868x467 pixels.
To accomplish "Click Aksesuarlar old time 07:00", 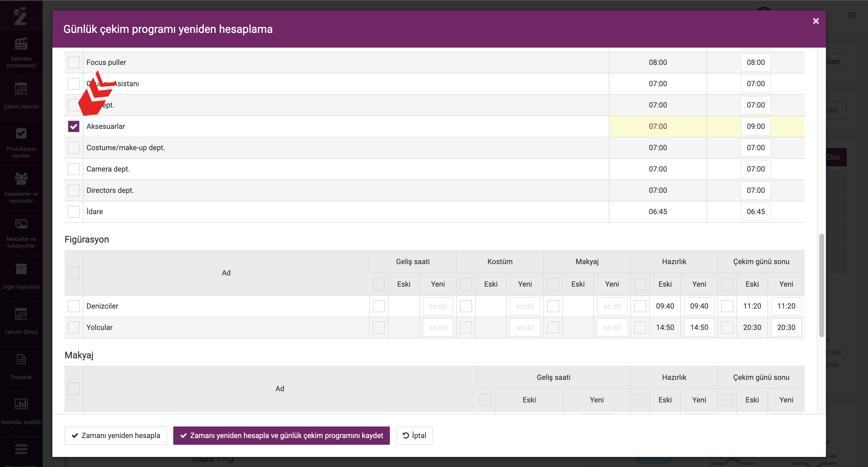I will pyautogui.click(x=658, y=126).
